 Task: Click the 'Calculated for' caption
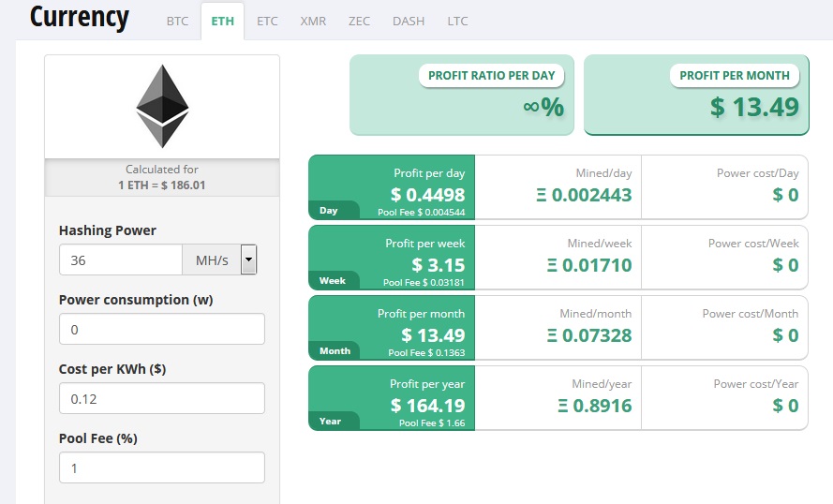161,170
